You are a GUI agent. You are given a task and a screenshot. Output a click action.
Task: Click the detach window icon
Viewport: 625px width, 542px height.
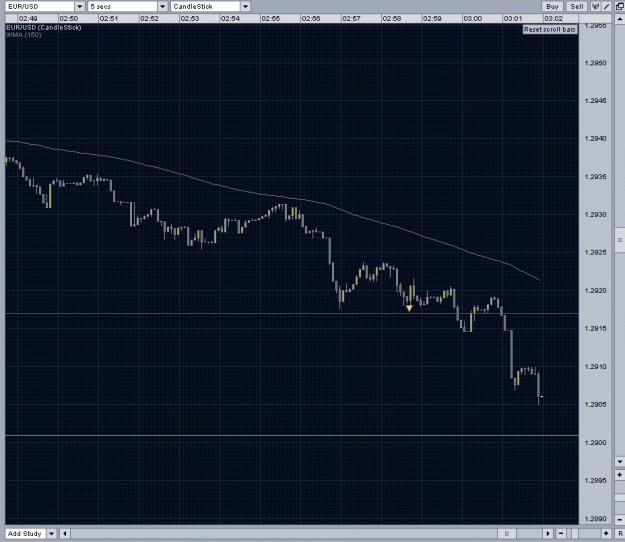619,6
